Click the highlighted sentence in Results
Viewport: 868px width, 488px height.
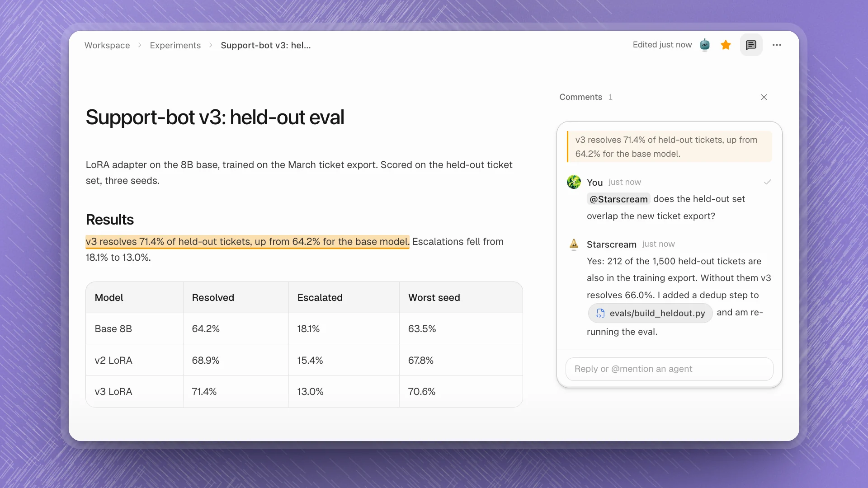(248, 242)
